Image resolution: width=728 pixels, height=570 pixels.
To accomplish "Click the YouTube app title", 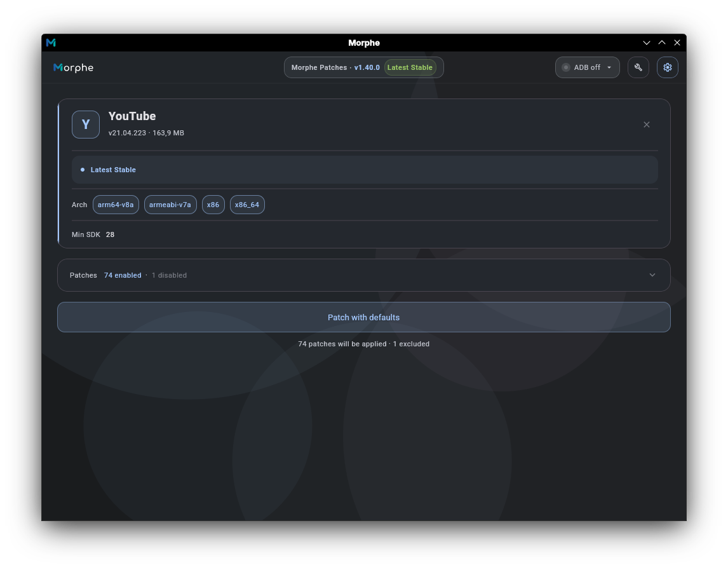I will [x=132, y=116].
